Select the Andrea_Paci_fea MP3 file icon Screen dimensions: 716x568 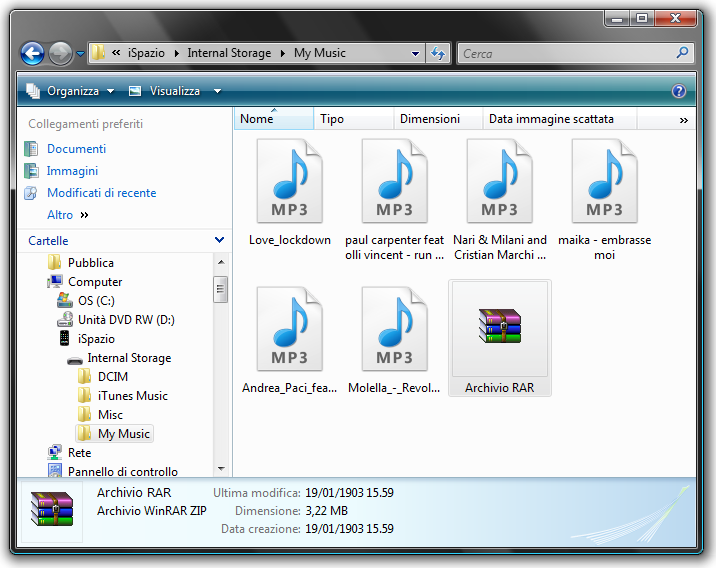(290, 330)
